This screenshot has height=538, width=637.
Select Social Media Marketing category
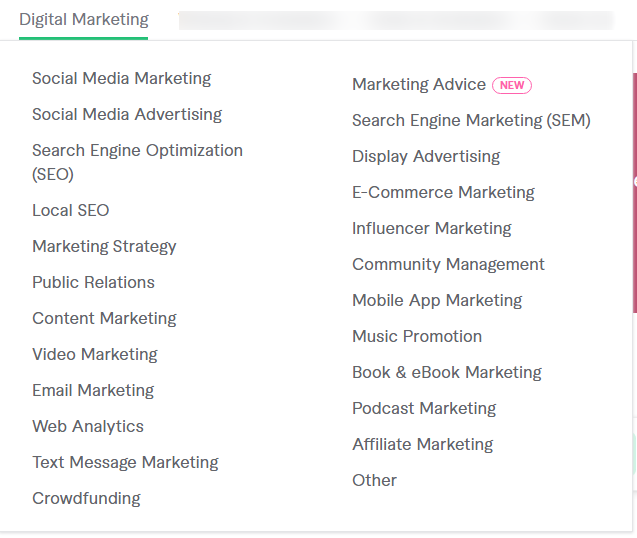click(121, 78)
